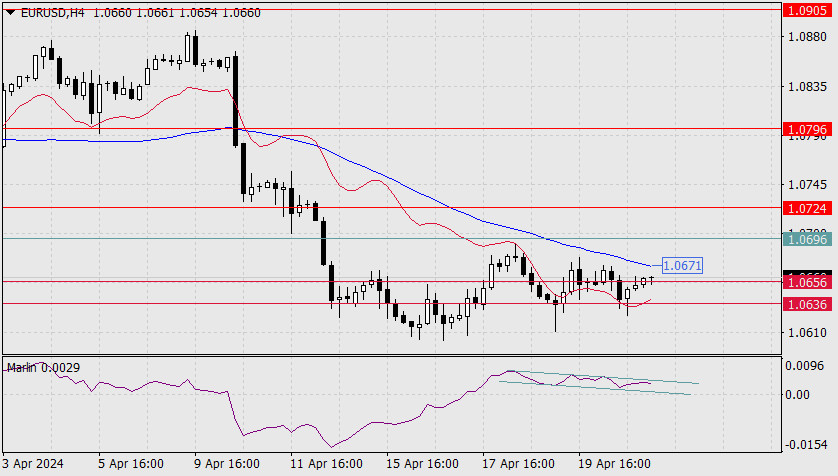Click the 11 Apr 16:00 time label
This screenshot has height=476, width=838.
326,463
